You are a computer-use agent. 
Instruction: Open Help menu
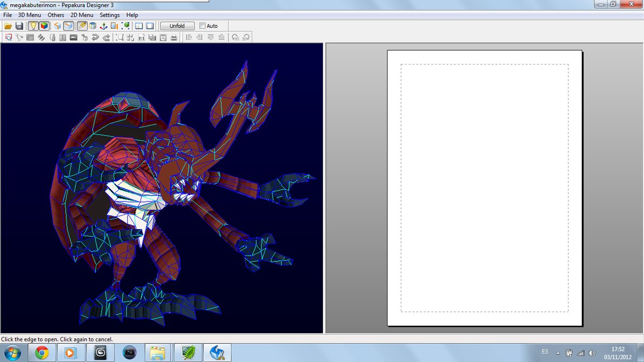[132, 15]
